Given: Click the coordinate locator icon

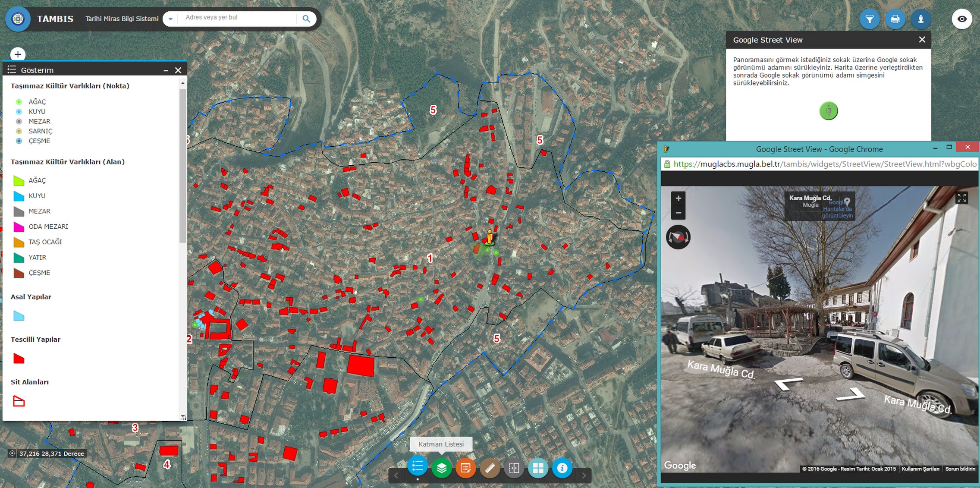Looking at the screenshot, I should tap(13, 453).
